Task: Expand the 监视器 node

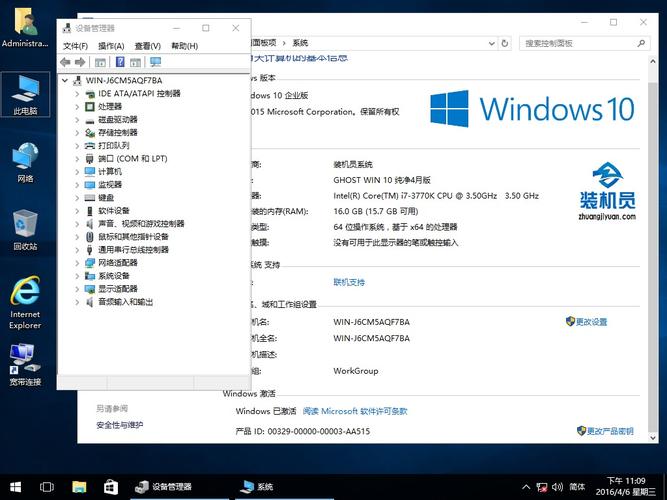Action: [77, 185]
